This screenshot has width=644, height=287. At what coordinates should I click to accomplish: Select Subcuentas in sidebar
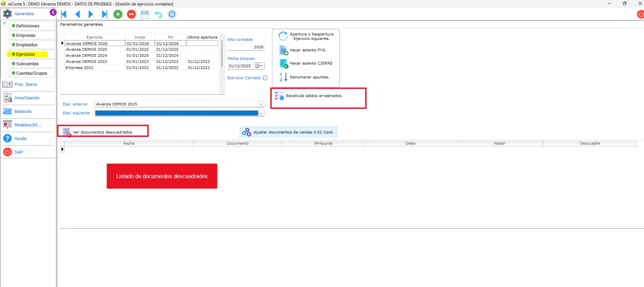[32, 64]
